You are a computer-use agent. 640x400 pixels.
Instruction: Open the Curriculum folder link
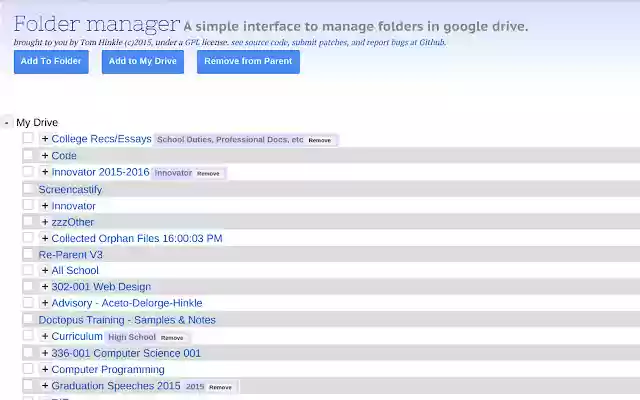(x=77, y=336)
